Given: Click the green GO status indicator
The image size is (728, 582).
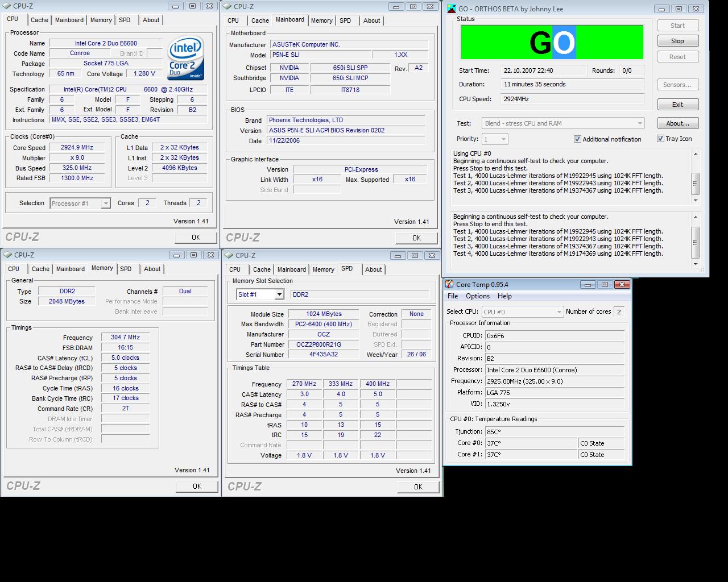Looking at the screenshot, I should point(552,42).
